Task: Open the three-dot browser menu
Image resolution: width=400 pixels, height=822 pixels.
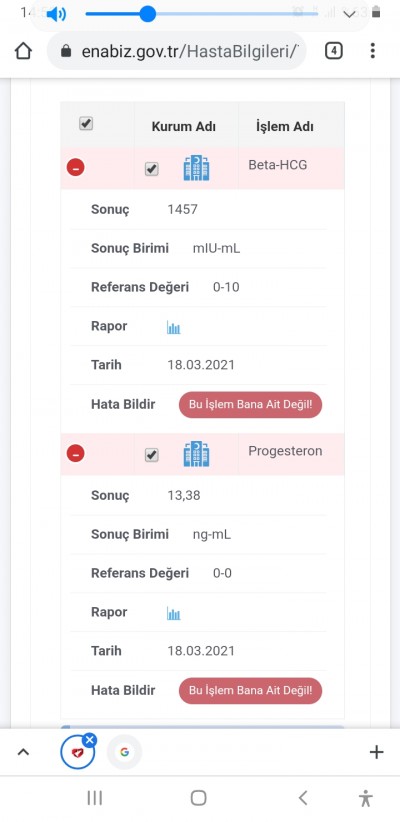Action: pos(372,51)
